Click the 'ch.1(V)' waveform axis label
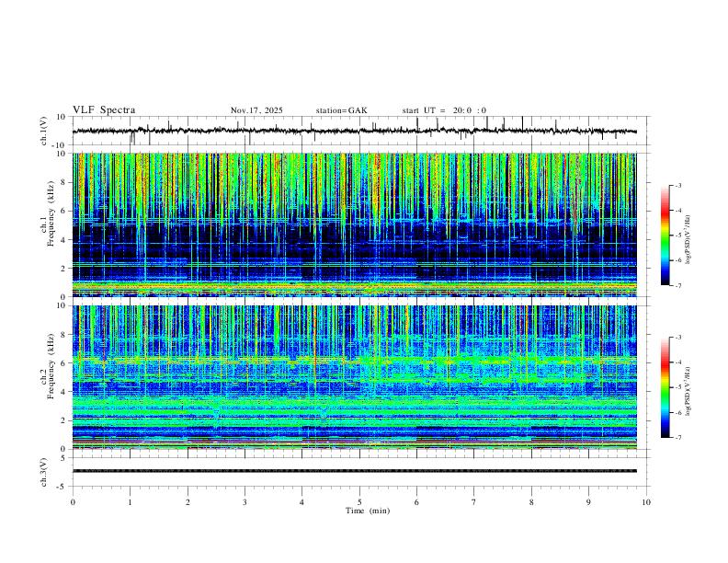Screen dimensions: 728x563 [44, 131]
